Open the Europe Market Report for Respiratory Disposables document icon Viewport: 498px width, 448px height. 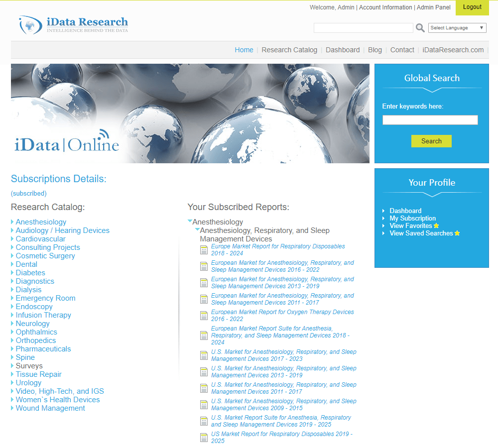(204, 250)
